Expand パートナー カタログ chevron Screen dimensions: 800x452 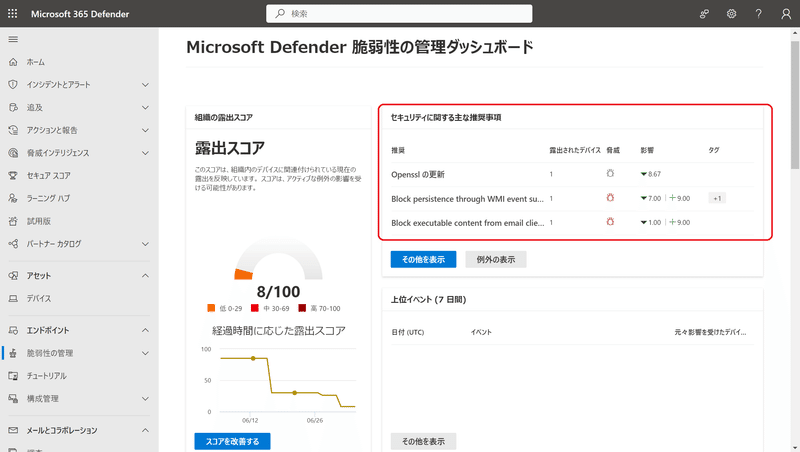pos(145,244)
